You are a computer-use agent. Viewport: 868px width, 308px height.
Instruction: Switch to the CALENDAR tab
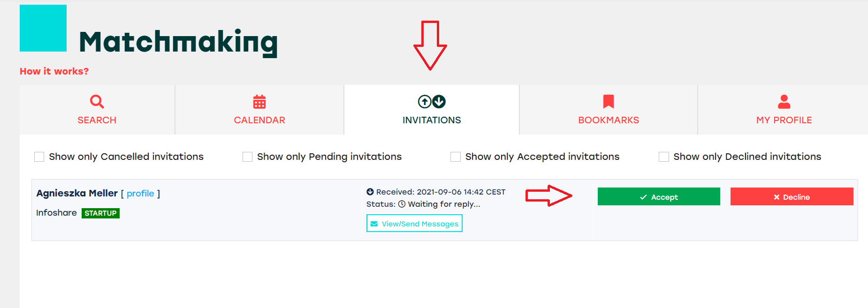[259, 110]
